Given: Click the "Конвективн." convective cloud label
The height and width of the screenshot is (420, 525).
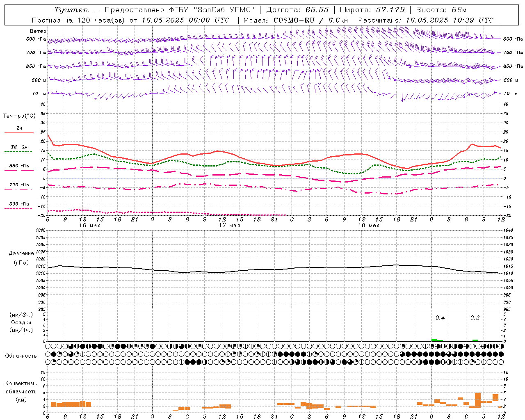Looking at the screenshot, I should [x=21, y=383].
